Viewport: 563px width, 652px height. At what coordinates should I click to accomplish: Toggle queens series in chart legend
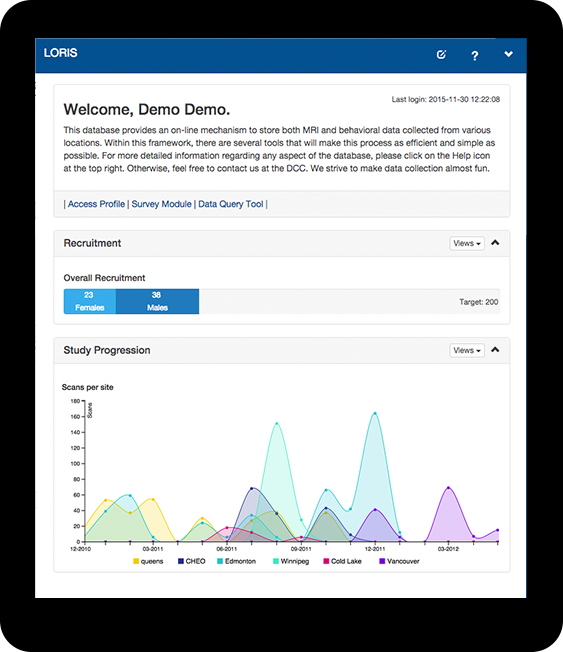click(148, 561)
